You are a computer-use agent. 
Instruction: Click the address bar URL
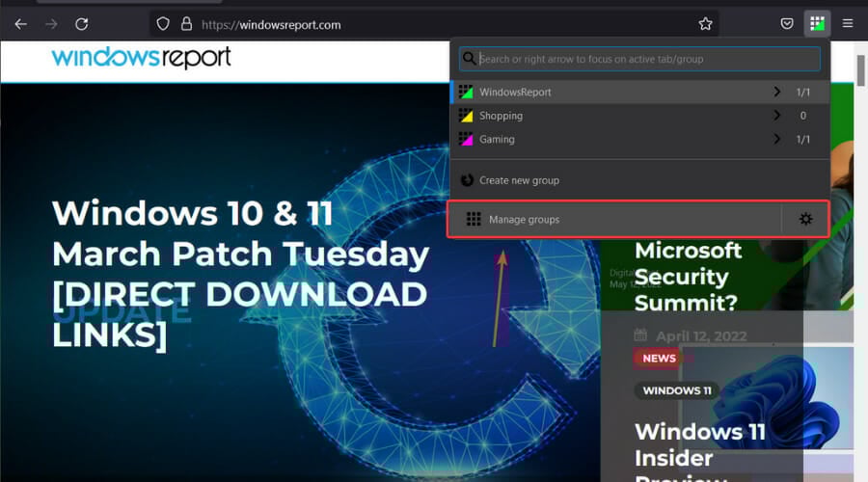(271, 25)
